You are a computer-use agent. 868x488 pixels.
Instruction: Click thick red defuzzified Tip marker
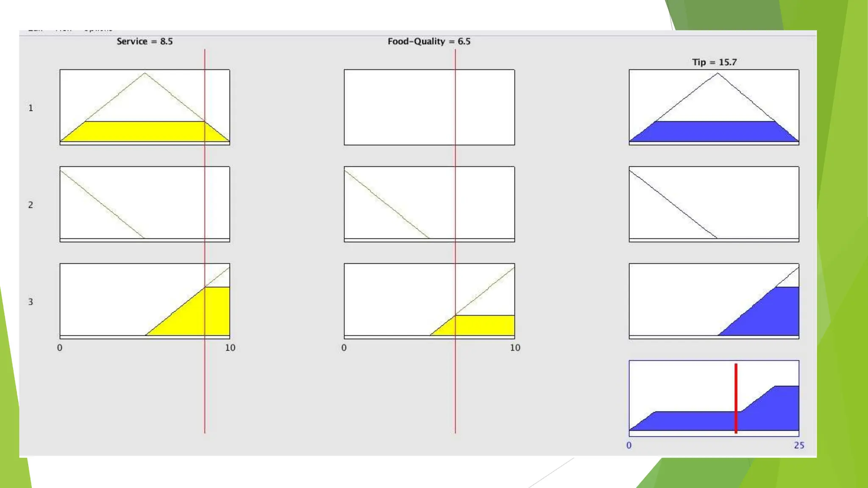point(736,398)
